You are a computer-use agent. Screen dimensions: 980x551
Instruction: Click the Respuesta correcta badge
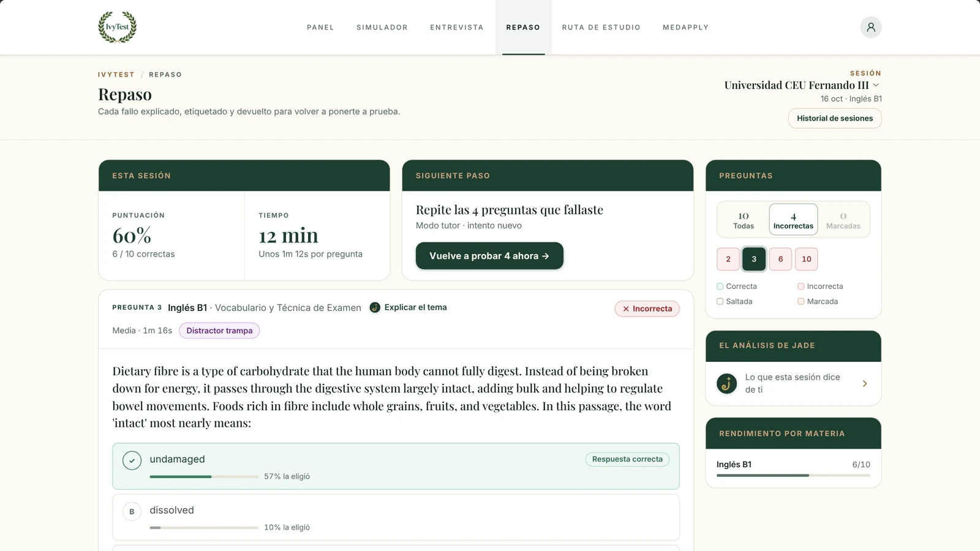click(627, 459)
